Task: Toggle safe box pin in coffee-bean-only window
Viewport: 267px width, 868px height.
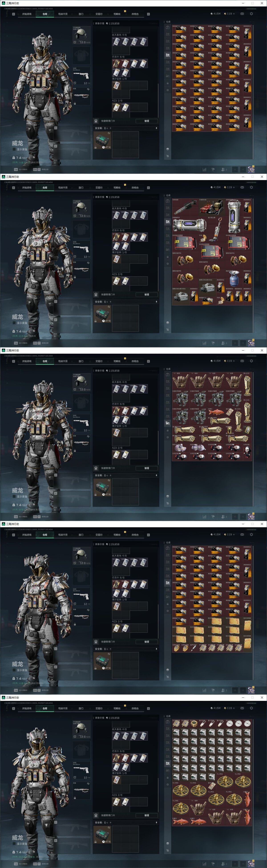Action: click(156, 128)
